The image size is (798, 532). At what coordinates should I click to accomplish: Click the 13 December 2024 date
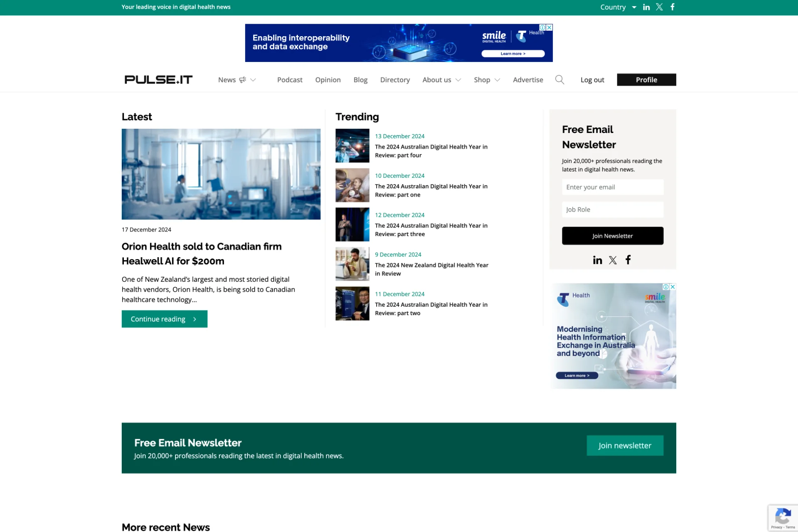tap(399, 136)
